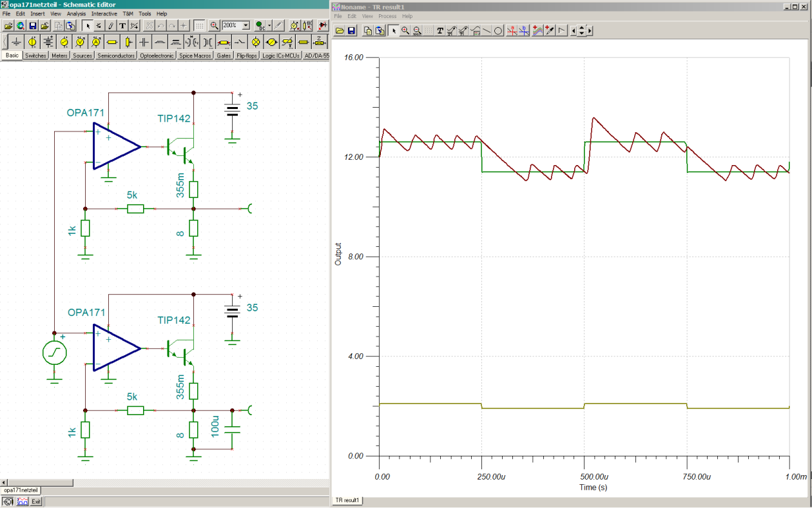Select the circle drawing tool in diagram toolbar

(x=498, y=30)
